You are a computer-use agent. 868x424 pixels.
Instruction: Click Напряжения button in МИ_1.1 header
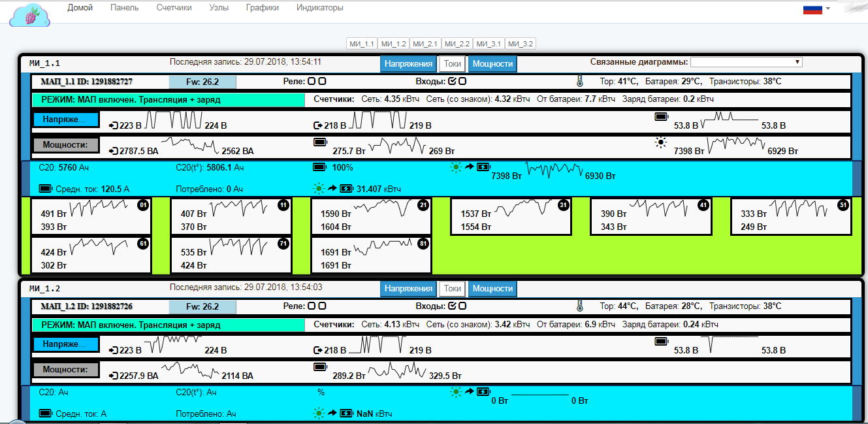click(408, 64)
